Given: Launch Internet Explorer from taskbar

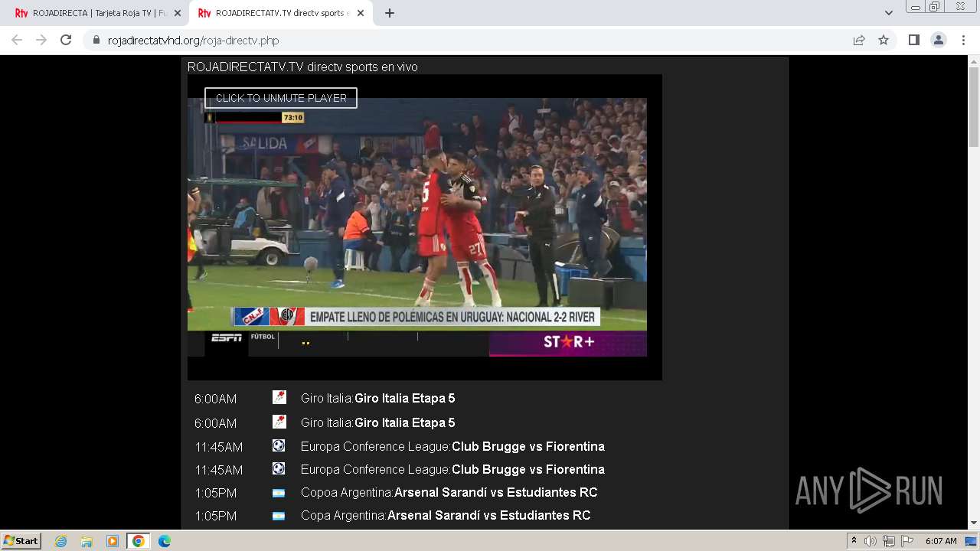Looking at the screenshot, I should click(60, 541).
